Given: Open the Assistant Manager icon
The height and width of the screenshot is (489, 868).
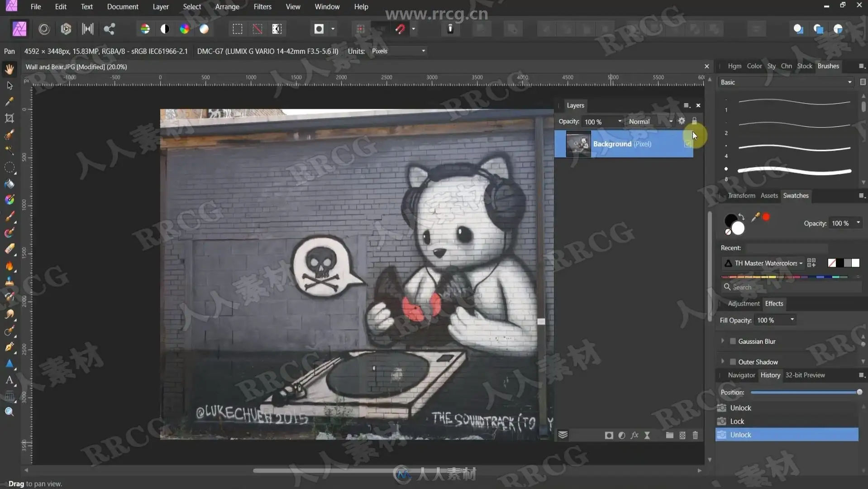Looking at the screenshot, I should [x=450, y=29].
